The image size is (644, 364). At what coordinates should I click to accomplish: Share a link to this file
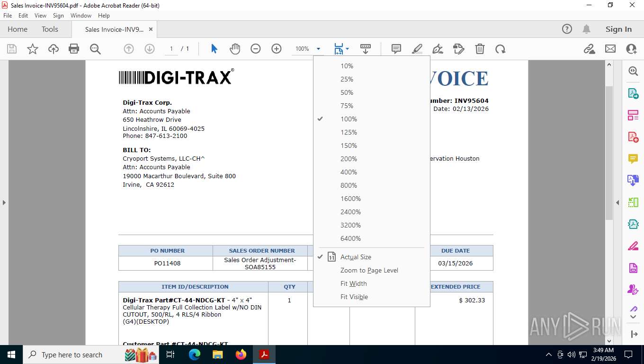[589, 49]
